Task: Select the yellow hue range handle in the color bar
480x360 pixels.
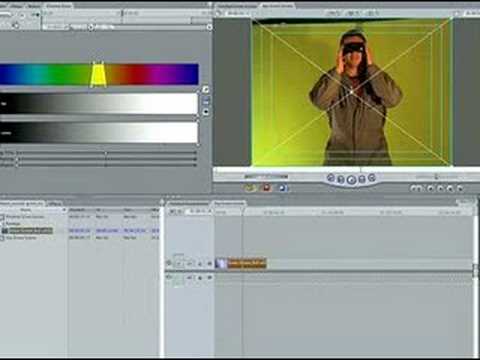Action: click(98, 74)
